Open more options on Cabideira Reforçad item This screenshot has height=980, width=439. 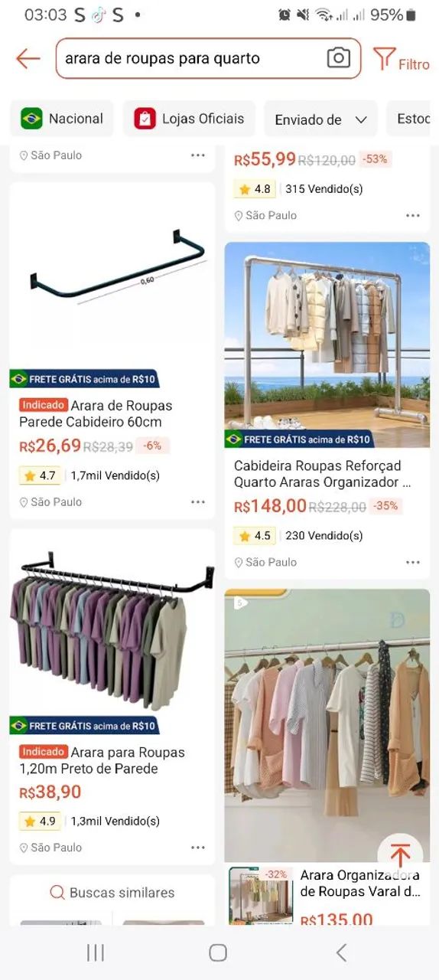[413, 562]
